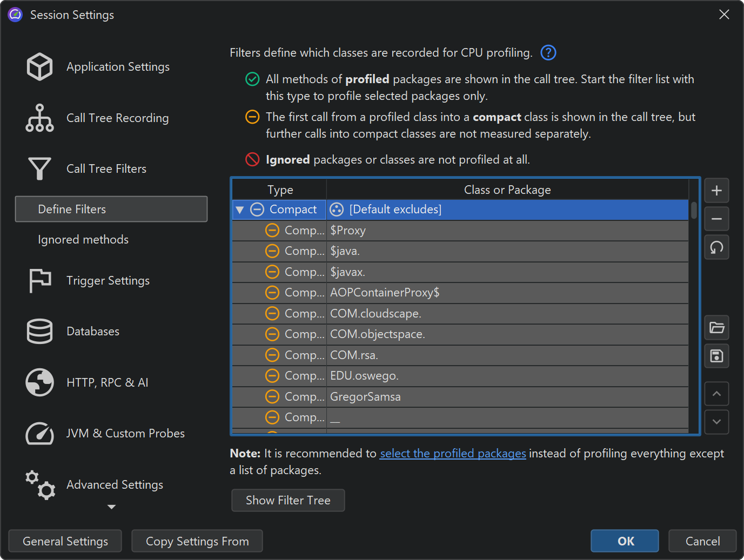Follow the select the profiled packages link
The image size is (744, 560).
pyautogui.click(x=453, y=454)
